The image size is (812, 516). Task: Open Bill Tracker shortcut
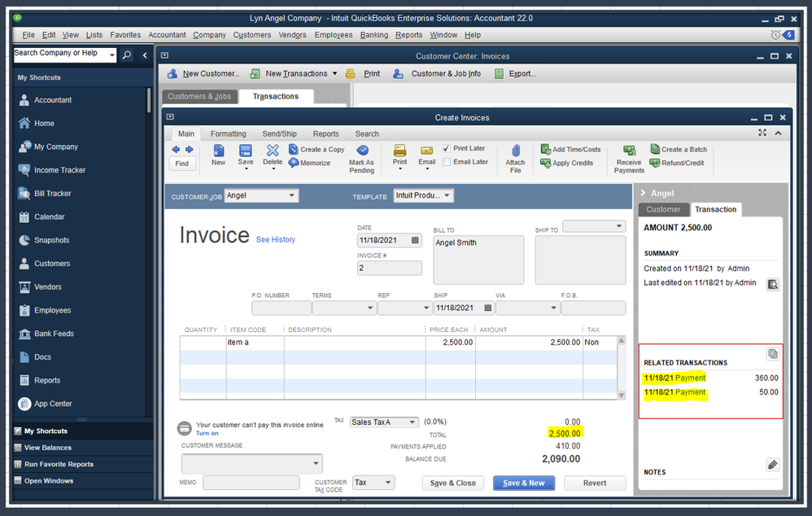click(x=52, y=193)
